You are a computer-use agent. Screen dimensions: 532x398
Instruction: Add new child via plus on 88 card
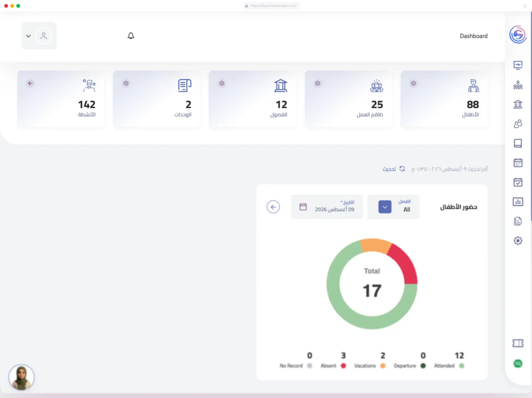413,83
